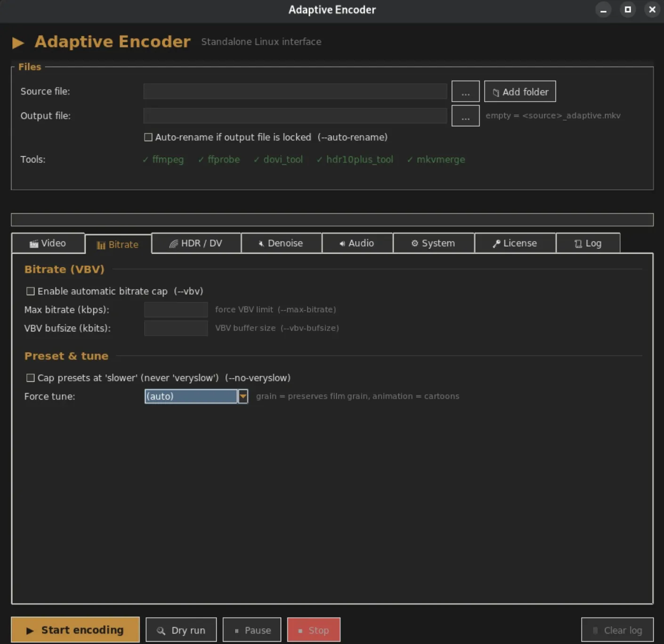The height and width of the screenshot is (644, 664).
Task: Click the ffprobe tool status
Action: (219, 160)
